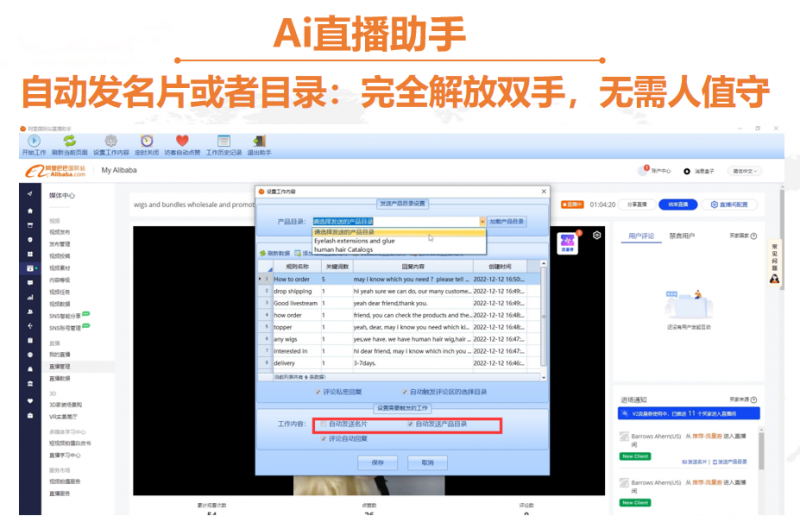Click the 买家国家 help question icon

(x=754, y=236)
